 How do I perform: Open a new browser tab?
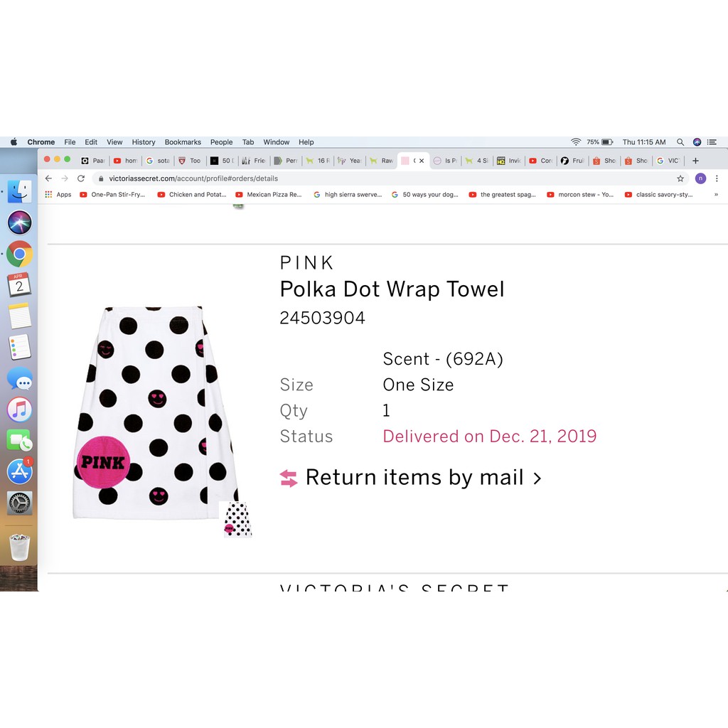point(695,161)
